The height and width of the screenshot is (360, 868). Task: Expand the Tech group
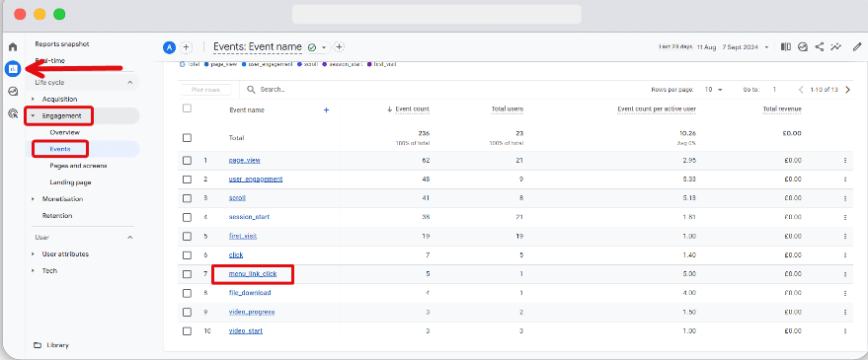[34, 271]
